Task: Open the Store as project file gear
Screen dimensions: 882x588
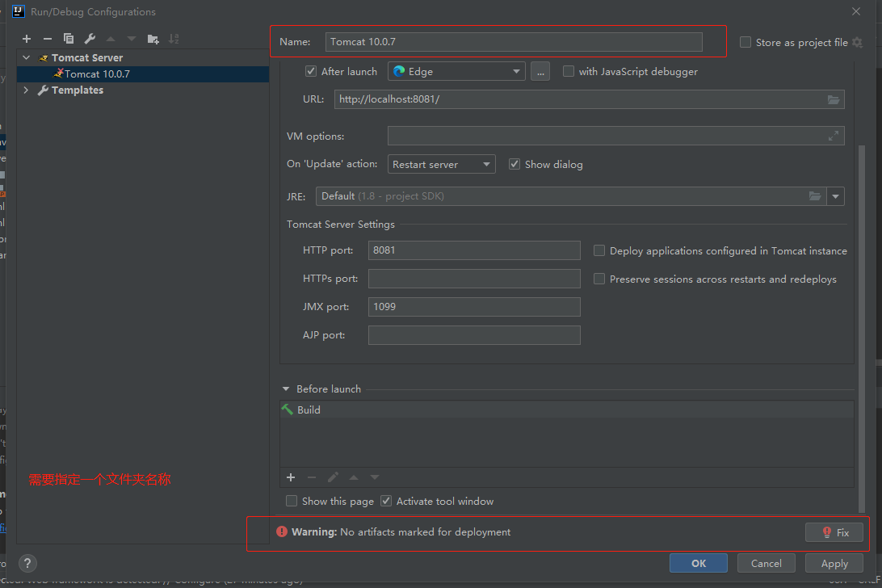Action: tap(857, 42)
